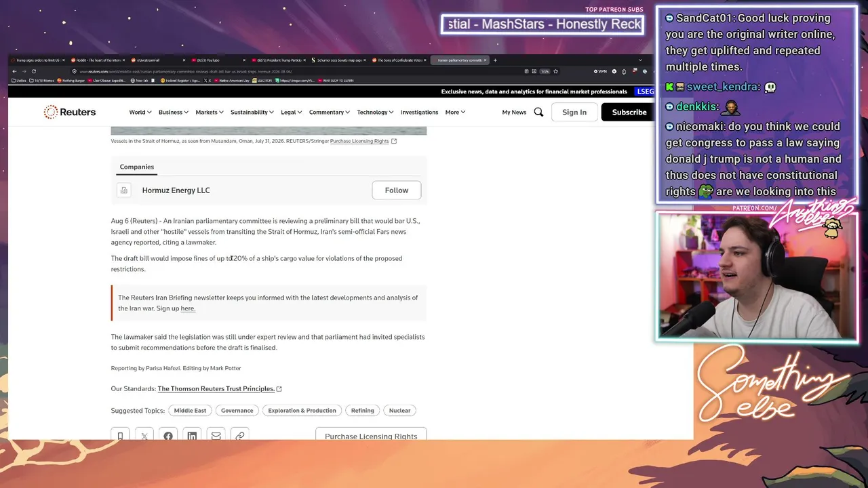This screenshot has width=868, height=488.
Task: Click the bottom Purchase Licensing Rights button
Action: click(371, 435)
